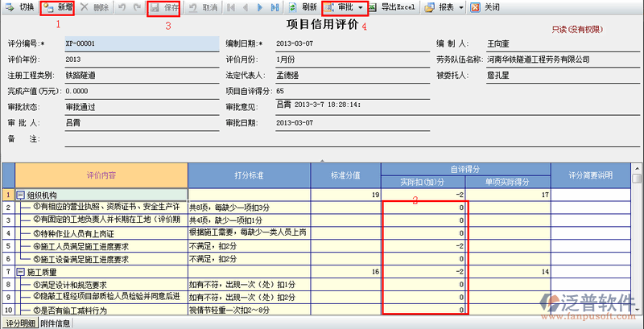Click the 保存 (Save) toolbar icon
The height and width of the screenshot is (329, 644).
[x=163, y=7]
